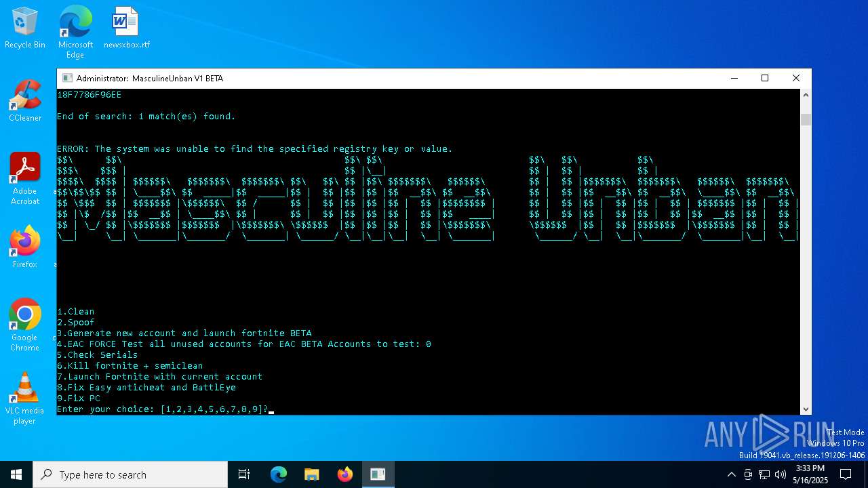Open the clock showing 3:33 PM
Image resolution: width=868 pixels, height=488 pixels.
click(810, 474)
